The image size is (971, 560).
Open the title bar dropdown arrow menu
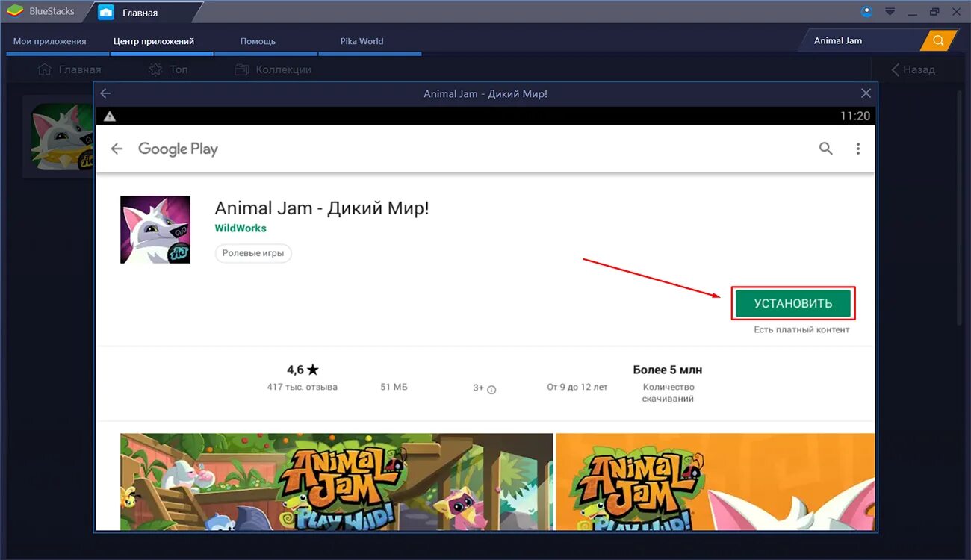point(890,12)
